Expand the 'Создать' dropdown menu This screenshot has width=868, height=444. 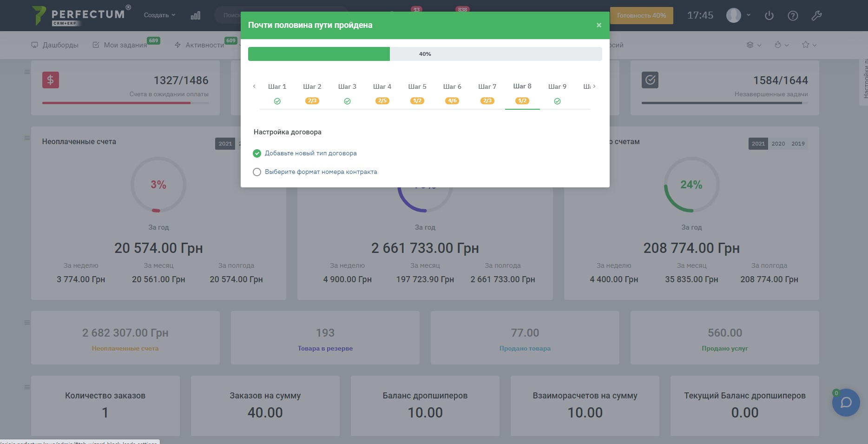click(x=159, y=15)
